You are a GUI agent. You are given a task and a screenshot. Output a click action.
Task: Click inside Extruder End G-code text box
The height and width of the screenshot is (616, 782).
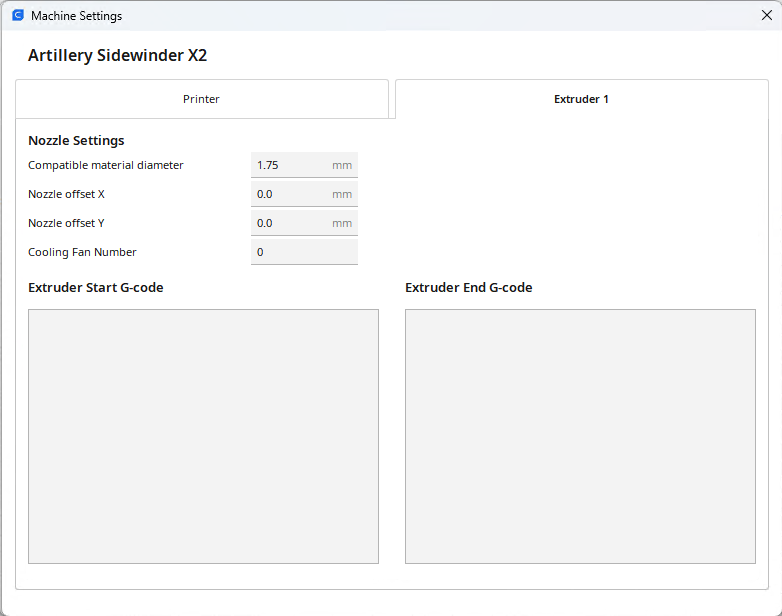pyautogui.click(x=580, y=436)
